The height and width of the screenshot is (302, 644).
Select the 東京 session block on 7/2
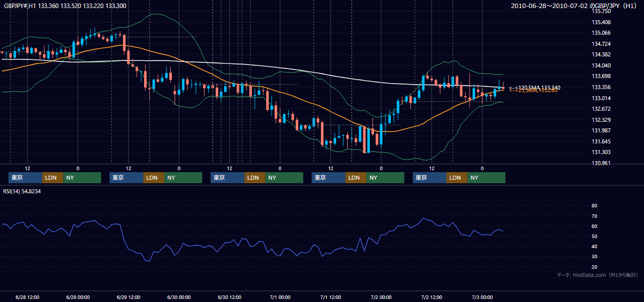click(429, 178)
